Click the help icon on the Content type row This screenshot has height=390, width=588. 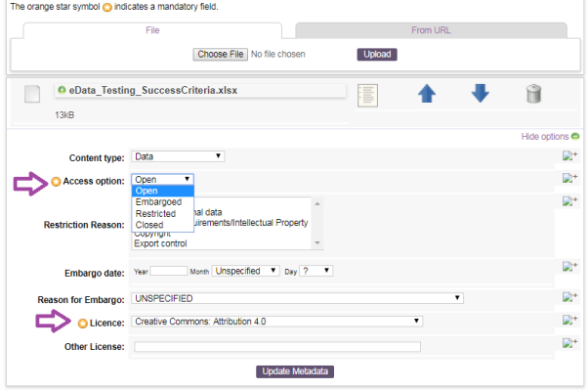(570, 155)
